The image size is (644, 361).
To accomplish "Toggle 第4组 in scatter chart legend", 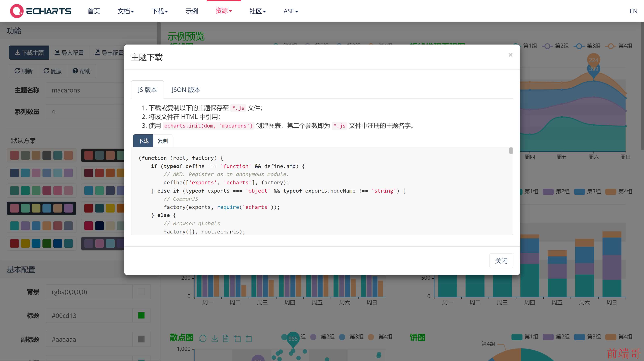I will [380, 337].
